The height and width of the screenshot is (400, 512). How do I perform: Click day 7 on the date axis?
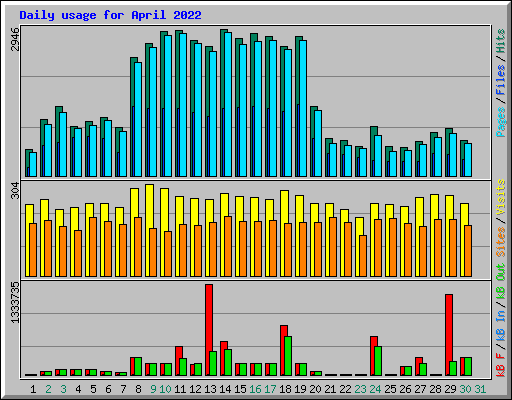tap(123, 389)
